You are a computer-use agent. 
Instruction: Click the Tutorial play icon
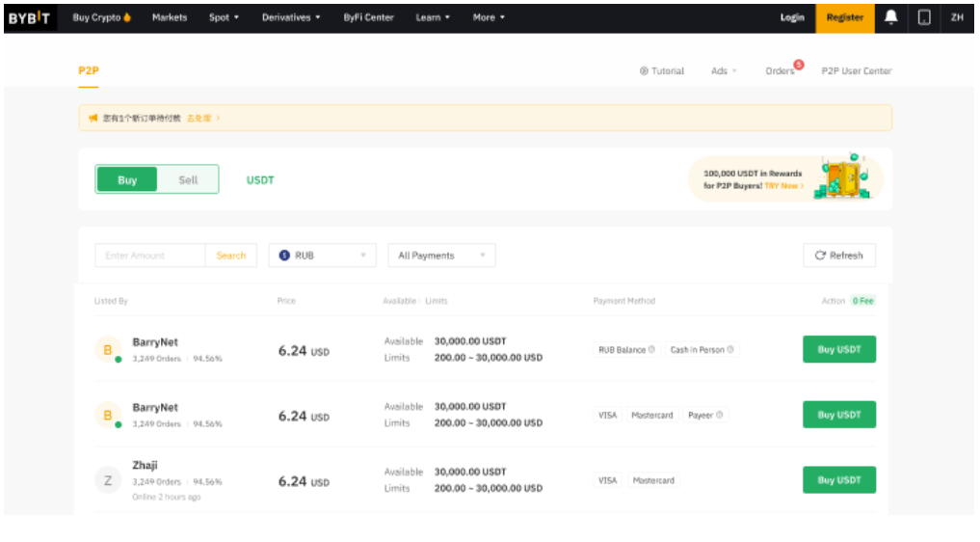coord(644,71)
